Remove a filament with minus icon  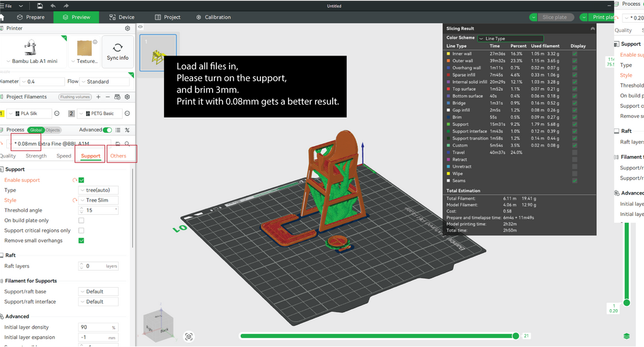[108, 97]
